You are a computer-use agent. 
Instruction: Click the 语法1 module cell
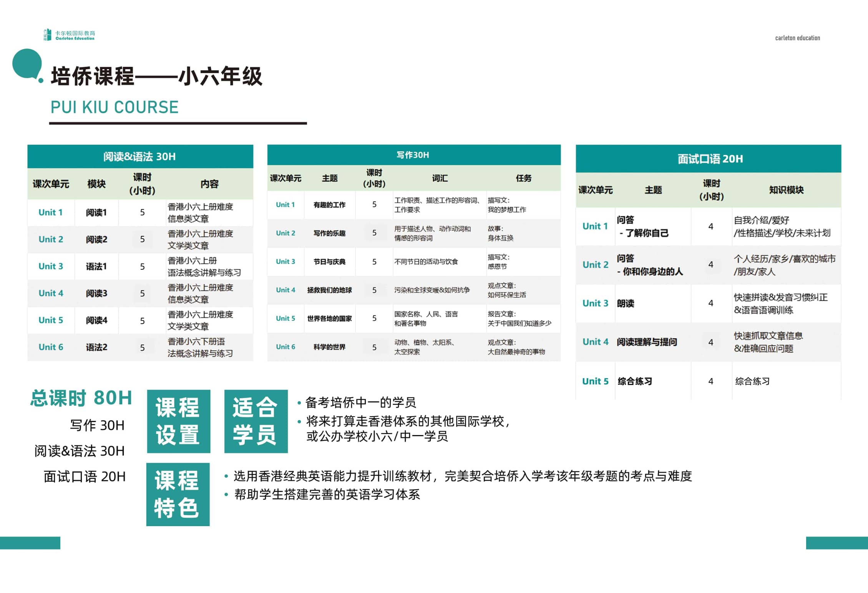pos(96,266)
